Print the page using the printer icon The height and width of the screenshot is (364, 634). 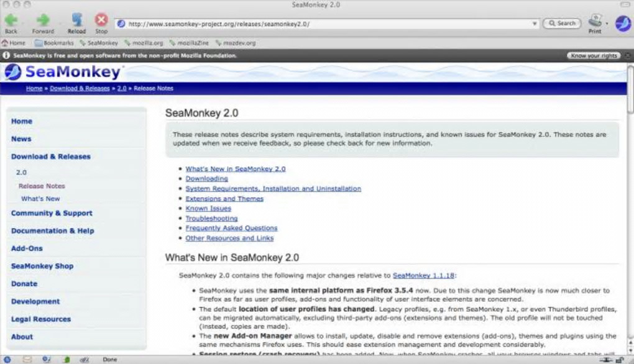(594, 23)
